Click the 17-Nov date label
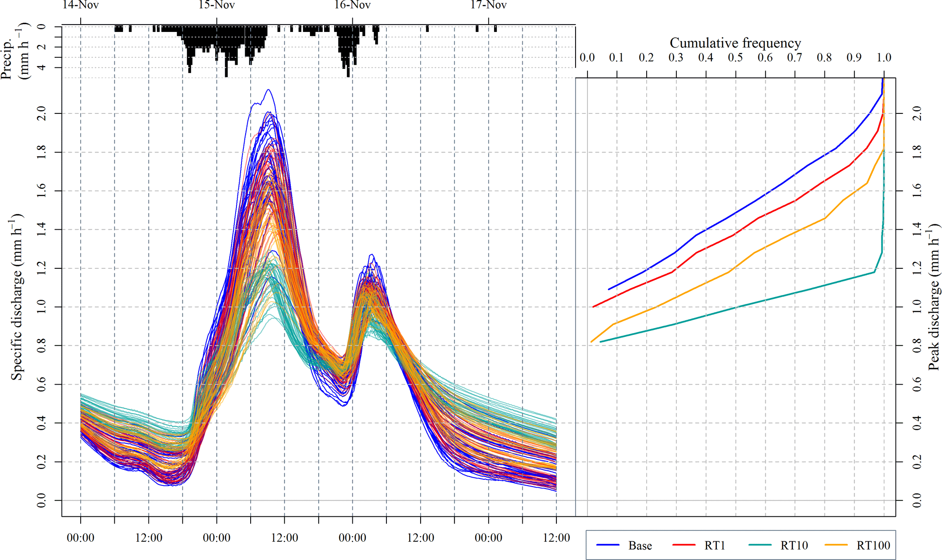This screenshot has height=560, width=942. [489, 5]
